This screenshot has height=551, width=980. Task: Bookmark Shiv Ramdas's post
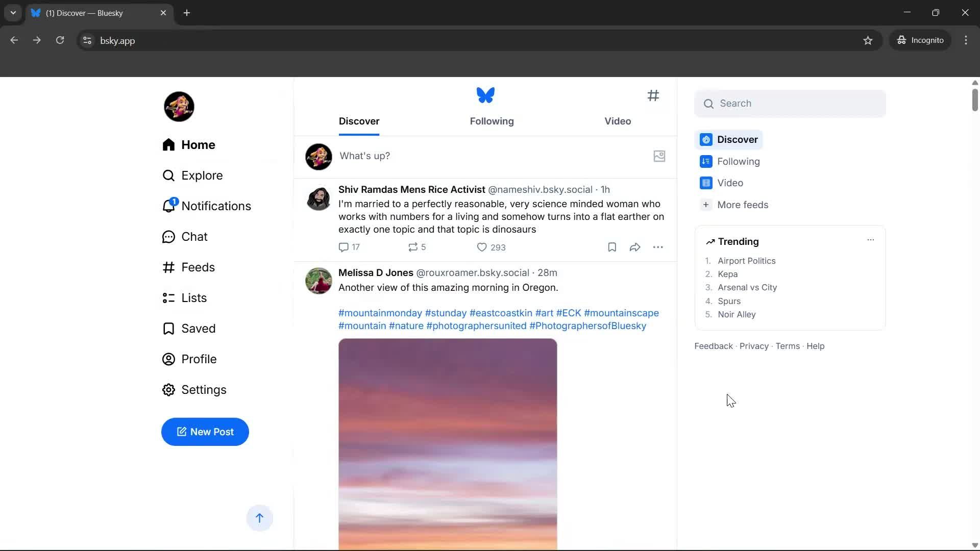[x=611, y=247]
